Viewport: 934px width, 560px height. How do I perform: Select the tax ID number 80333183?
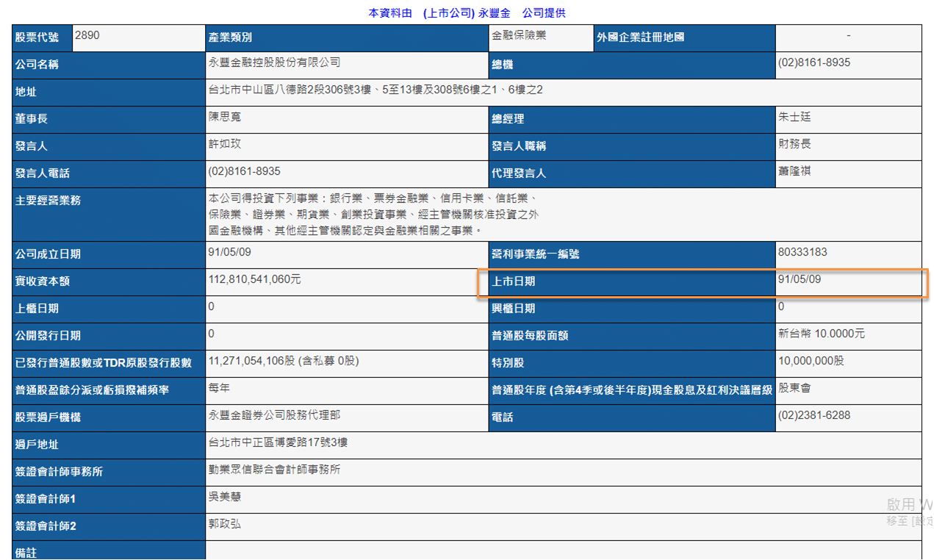tap(802, 252)
